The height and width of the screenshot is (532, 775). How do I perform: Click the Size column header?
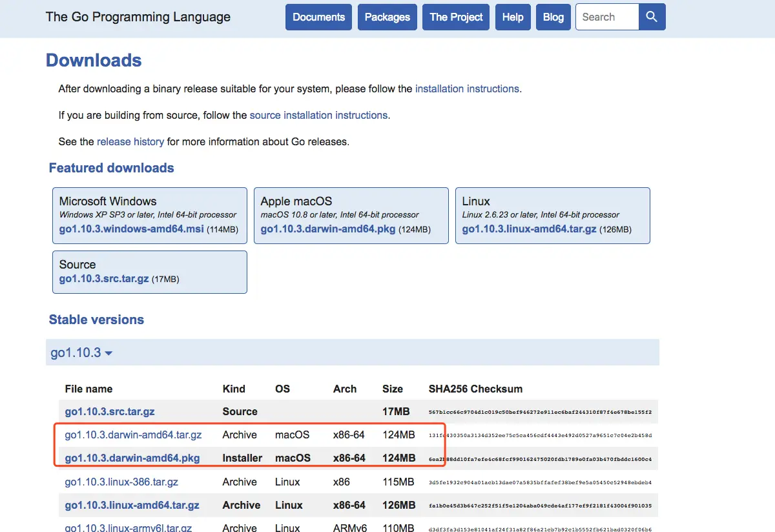coord(393,389)
